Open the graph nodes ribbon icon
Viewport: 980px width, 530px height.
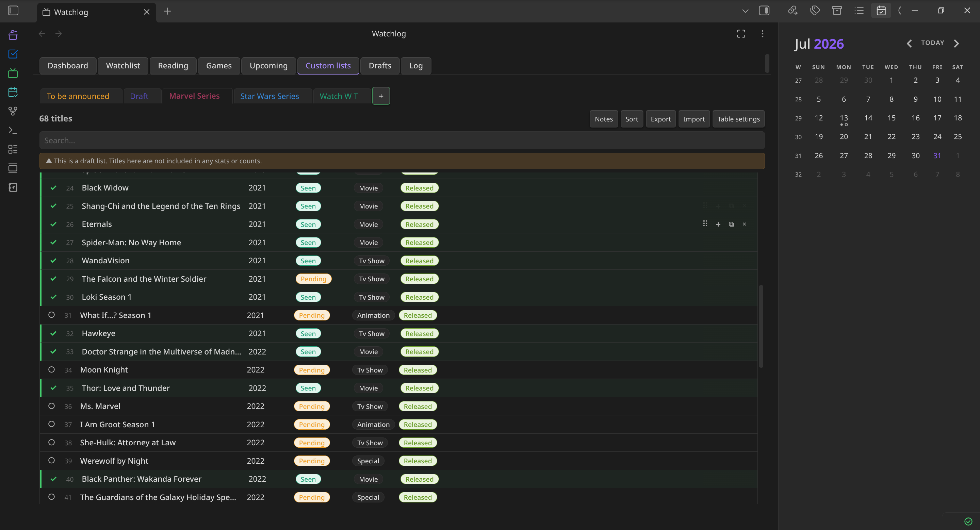pyautogui.click(x=13, y=111)
